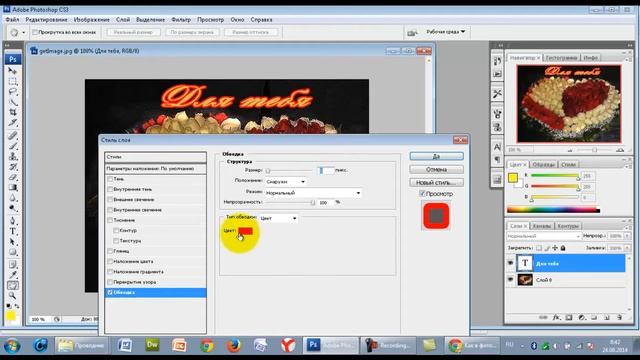Screen dimensions: 640x360
Task: Select the Move tool
Action: tap(12, 71)
